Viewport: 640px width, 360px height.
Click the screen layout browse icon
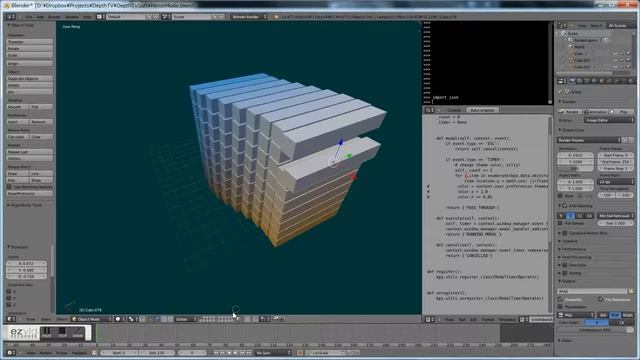(x=100, y=17)
